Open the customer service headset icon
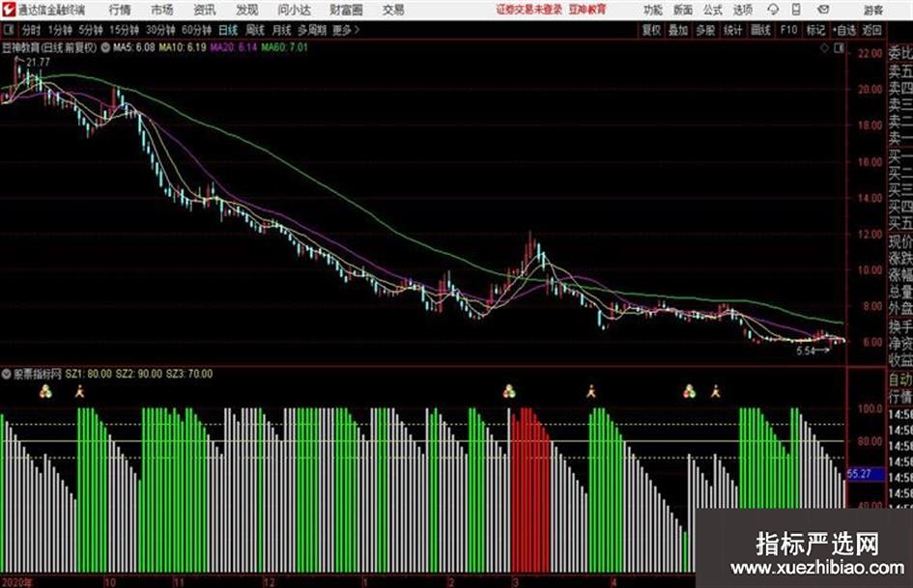The image size is (913, 588). (x=773, y=10)
